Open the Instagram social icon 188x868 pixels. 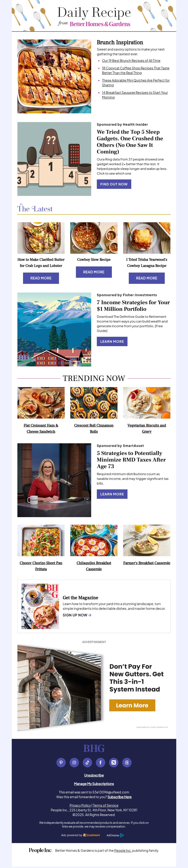coord(74,763)
